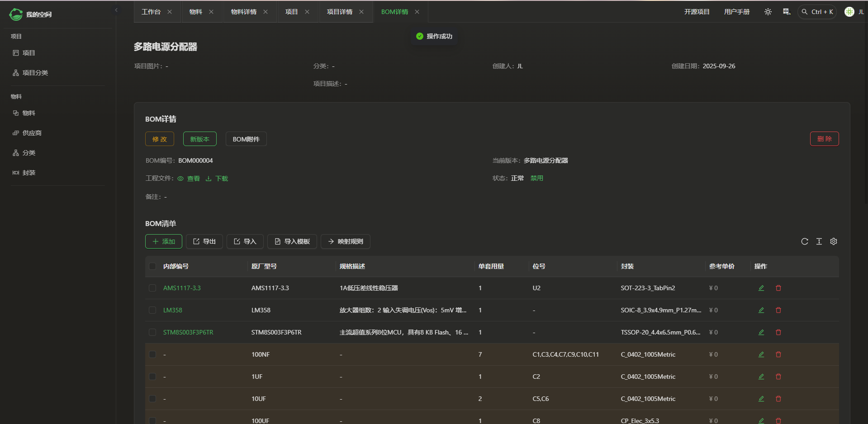Click edit pencil icon for AMS1117-3.3 row
868x424 pixels.
(761, 288)
